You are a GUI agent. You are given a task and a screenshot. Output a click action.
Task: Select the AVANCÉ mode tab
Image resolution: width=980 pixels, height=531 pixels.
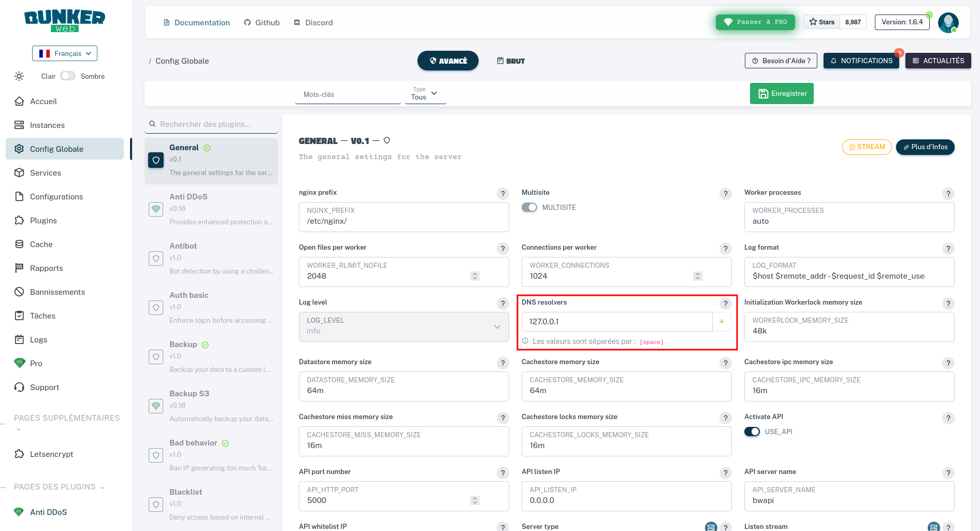(x=448, y=61)
